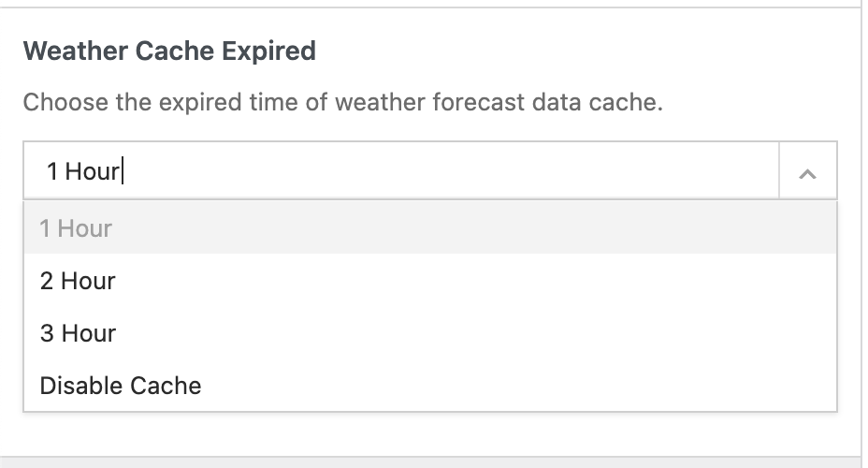Image resolution: width=868 pixels, height=468 pixels.
Task: Click the 2 Hour entry below 1 Hour
Action: [x=430, y=281]
